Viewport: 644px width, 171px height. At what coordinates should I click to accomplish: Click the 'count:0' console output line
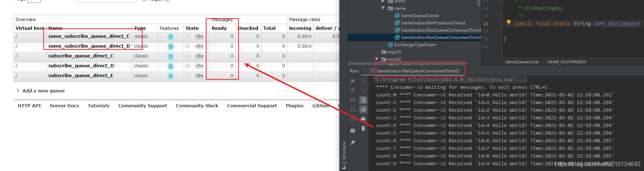click(x=495, y=95)
